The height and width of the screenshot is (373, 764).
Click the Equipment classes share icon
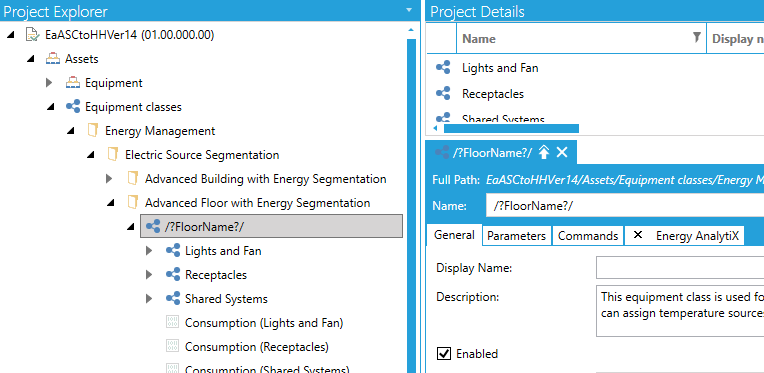tap(73, 107)
